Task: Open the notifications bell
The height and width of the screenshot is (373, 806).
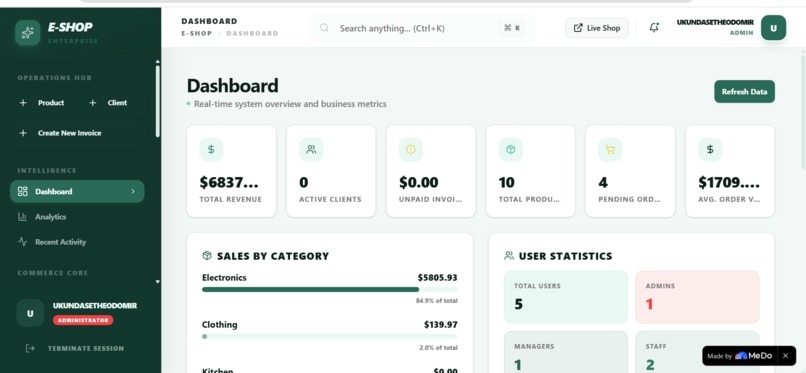Action: click(x=654, y=28)
